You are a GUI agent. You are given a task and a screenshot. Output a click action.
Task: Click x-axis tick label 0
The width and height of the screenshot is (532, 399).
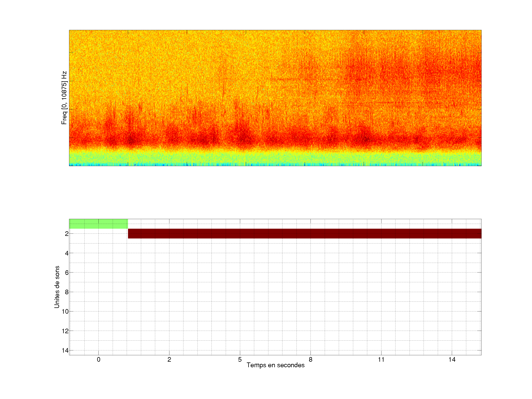[98, 359]
